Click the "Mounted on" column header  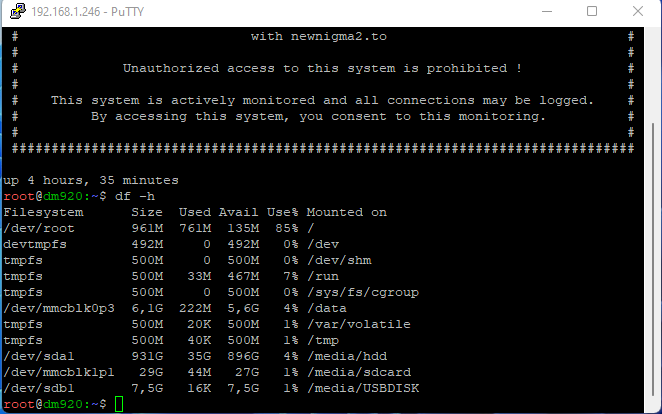pos(346,212)
